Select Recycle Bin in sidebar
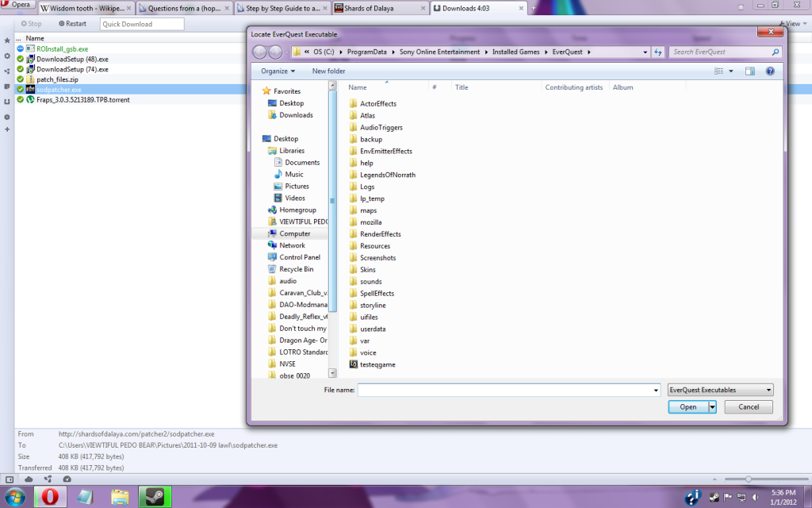This screenshot has height=508, width=812. [297, 269]
